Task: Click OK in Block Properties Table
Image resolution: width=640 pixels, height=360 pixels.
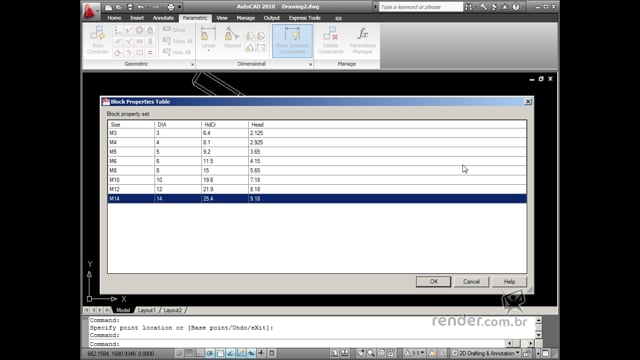Action: [433, 282]
